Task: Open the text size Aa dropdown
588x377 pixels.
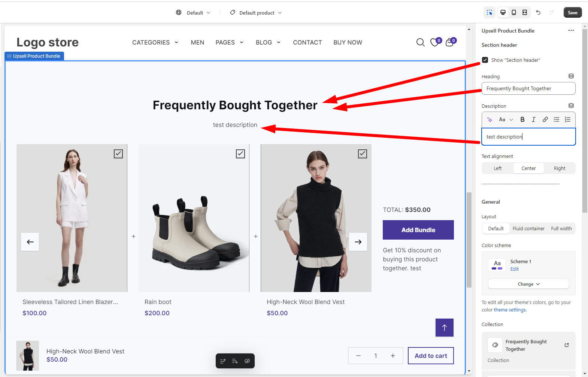Action: (x=506, y=119)
